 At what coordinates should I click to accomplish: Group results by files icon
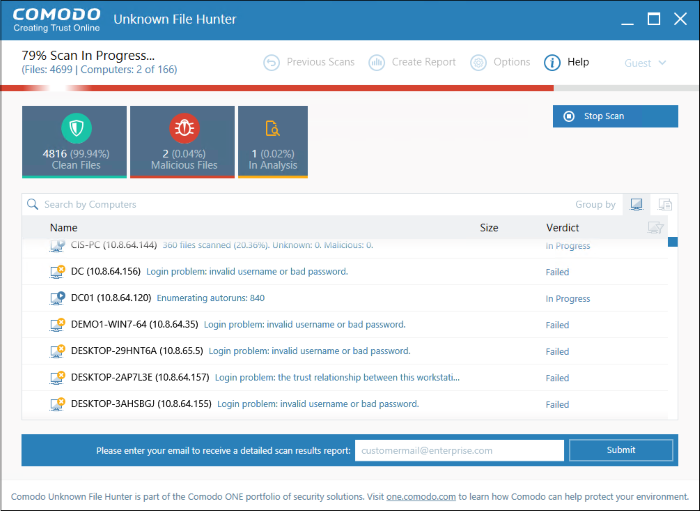665,204
